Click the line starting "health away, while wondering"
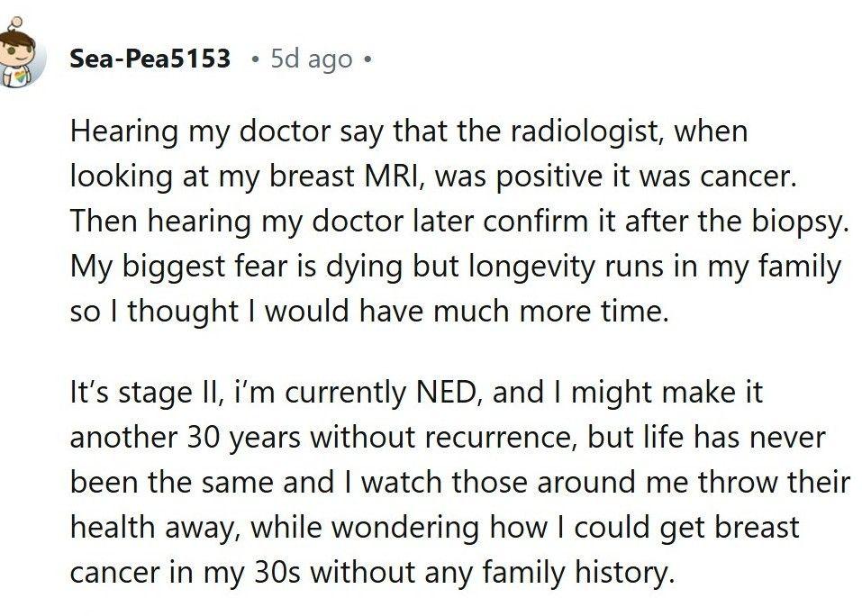This screenshot has height=616, width=862. pyautogui.click(x=434, y=527)
